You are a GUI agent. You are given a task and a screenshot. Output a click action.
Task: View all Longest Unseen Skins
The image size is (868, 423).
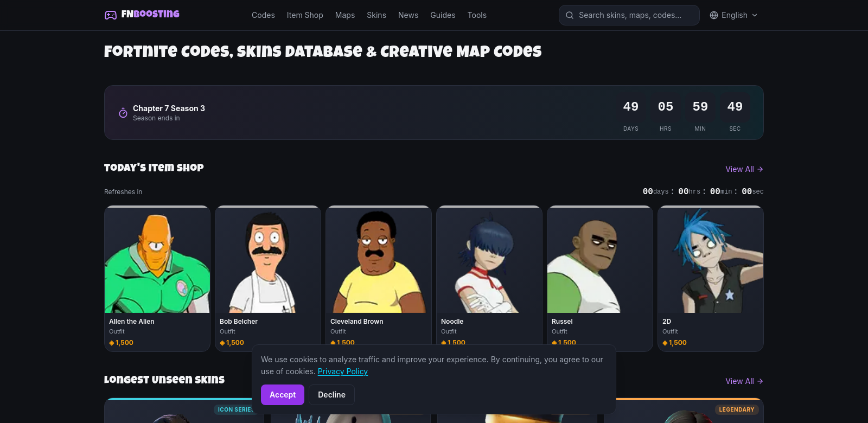point(744,381)
